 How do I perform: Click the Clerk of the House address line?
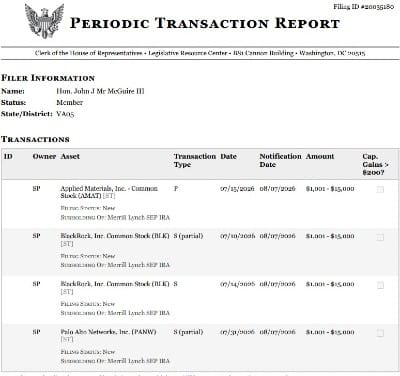(x=200, y=53)
